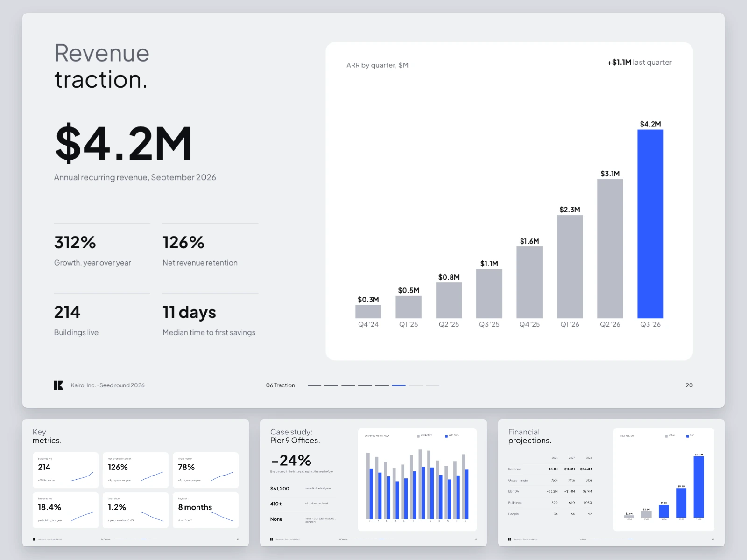This screenshot has height=560, width=747.
Task: Open the Case study Pier 9 Offices slide
Action: [x=373, y=483]
